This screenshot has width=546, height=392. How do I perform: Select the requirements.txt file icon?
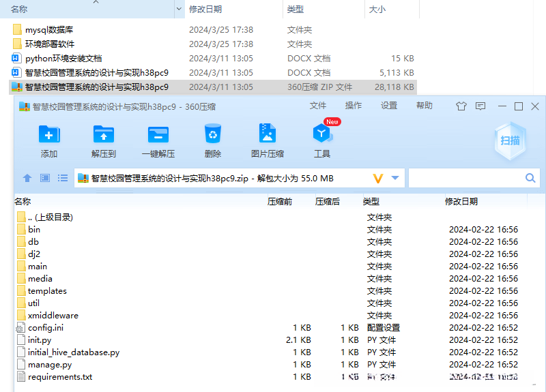[21, 377]
